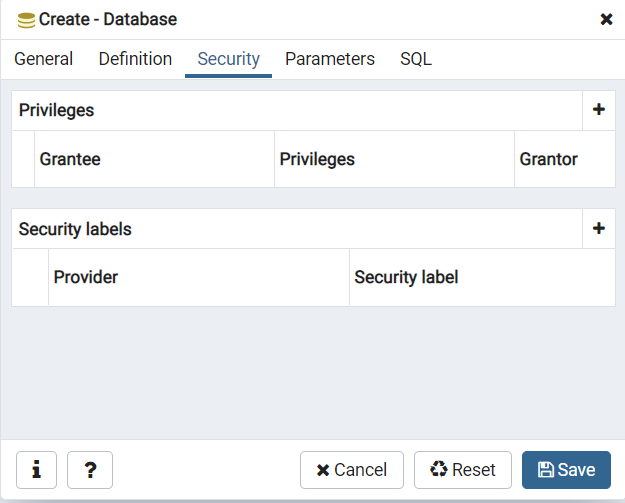Switch to the General tab
625x503 pixels.
tap(43, 59)
